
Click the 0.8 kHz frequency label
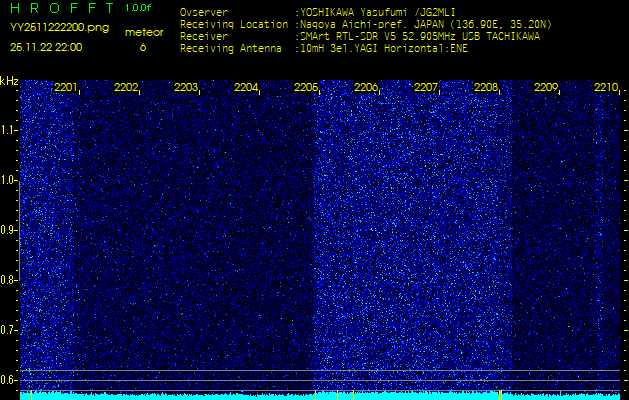click(x=8, y=280)
